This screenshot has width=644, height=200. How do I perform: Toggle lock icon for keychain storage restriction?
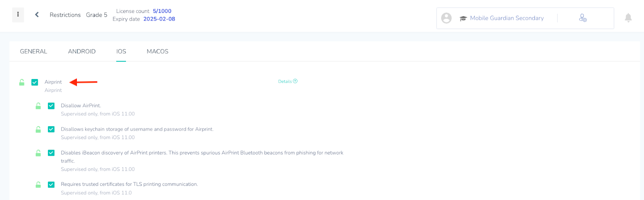(38, 129)
